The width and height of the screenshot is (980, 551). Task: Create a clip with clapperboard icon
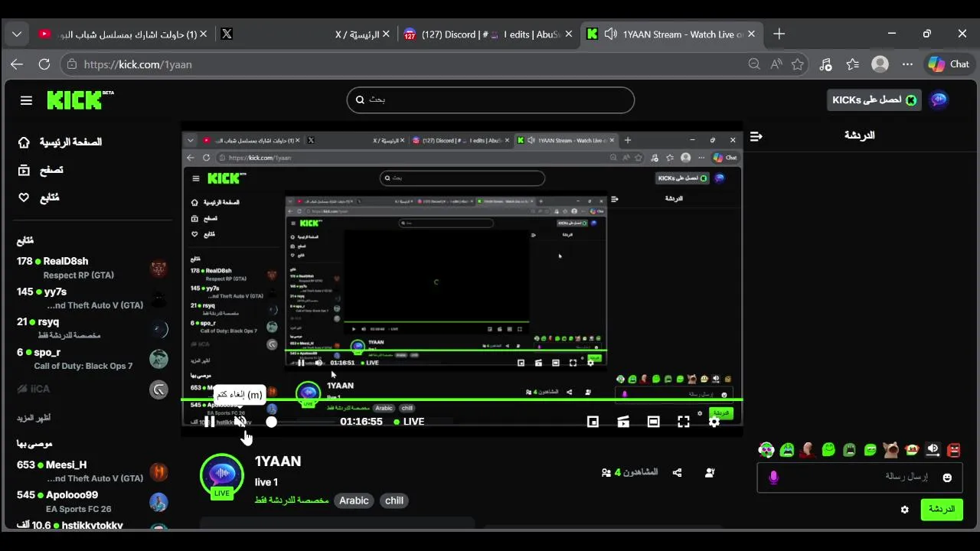pos(623,422)
